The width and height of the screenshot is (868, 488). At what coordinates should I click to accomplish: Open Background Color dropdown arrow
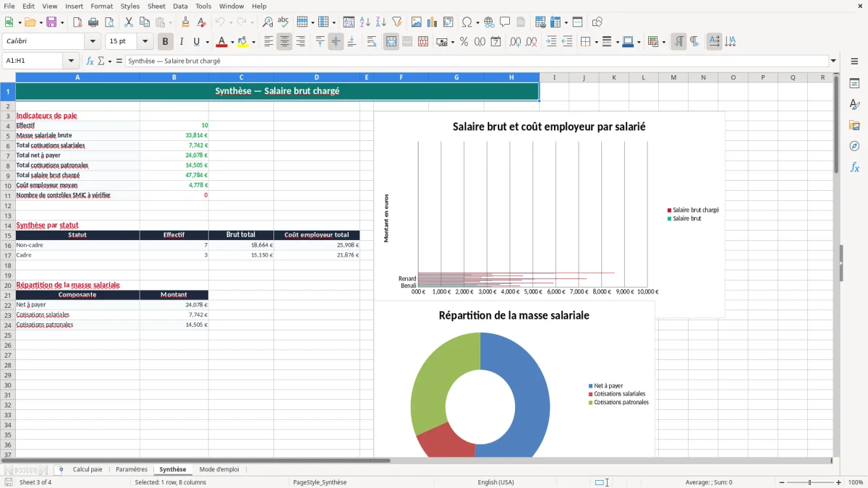point(253,42)
